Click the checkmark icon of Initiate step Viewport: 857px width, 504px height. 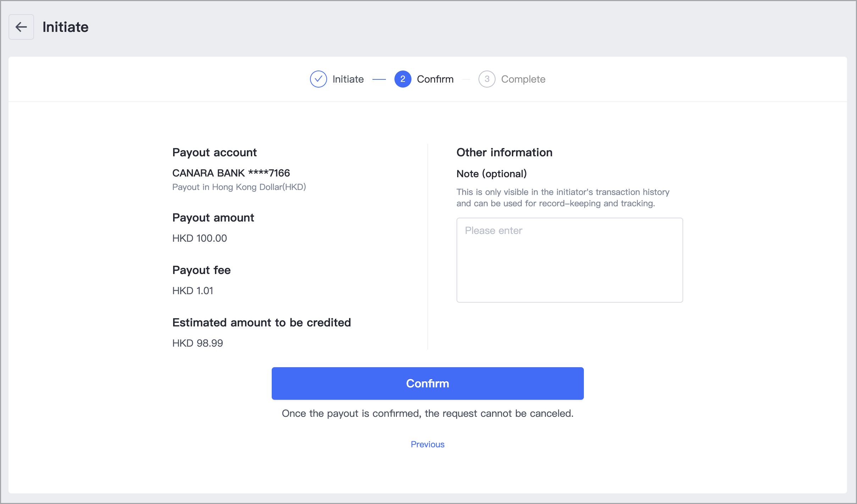point(318,79)
